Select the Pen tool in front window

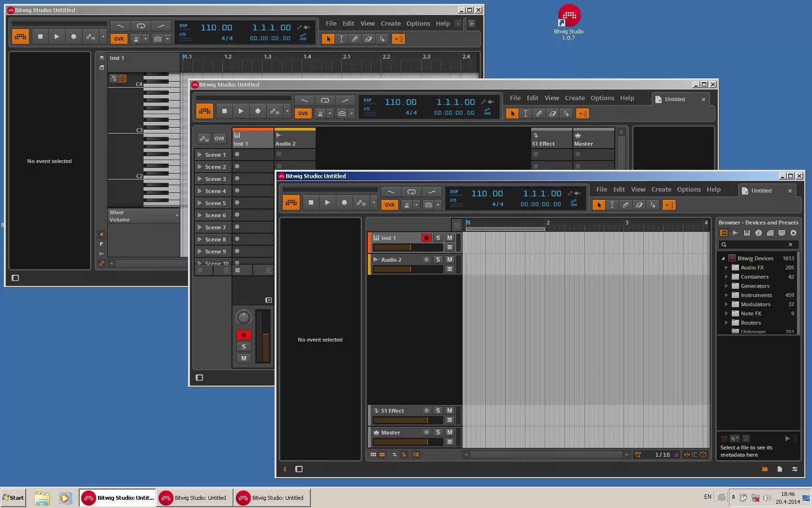tap(626, 205)
